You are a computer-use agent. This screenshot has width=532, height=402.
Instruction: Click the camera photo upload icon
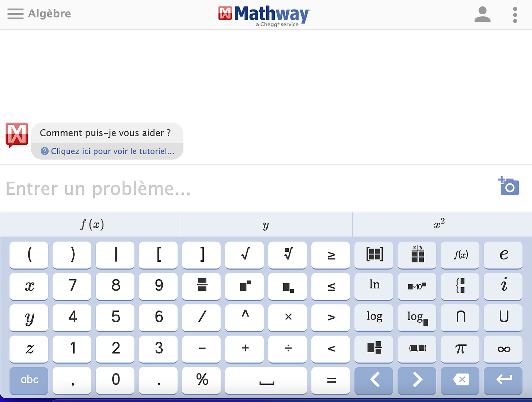pyautogui.click(x=509, y=186)
